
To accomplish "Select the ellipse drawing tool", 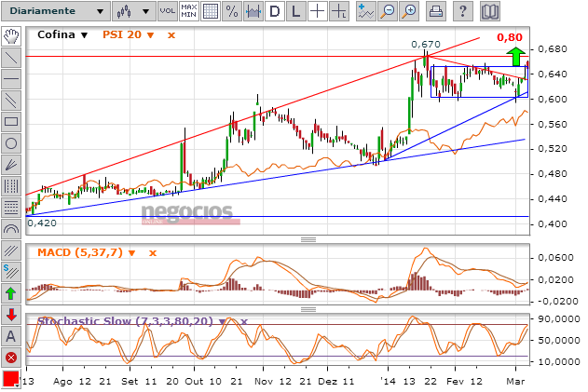I will [x=11, y=142].
